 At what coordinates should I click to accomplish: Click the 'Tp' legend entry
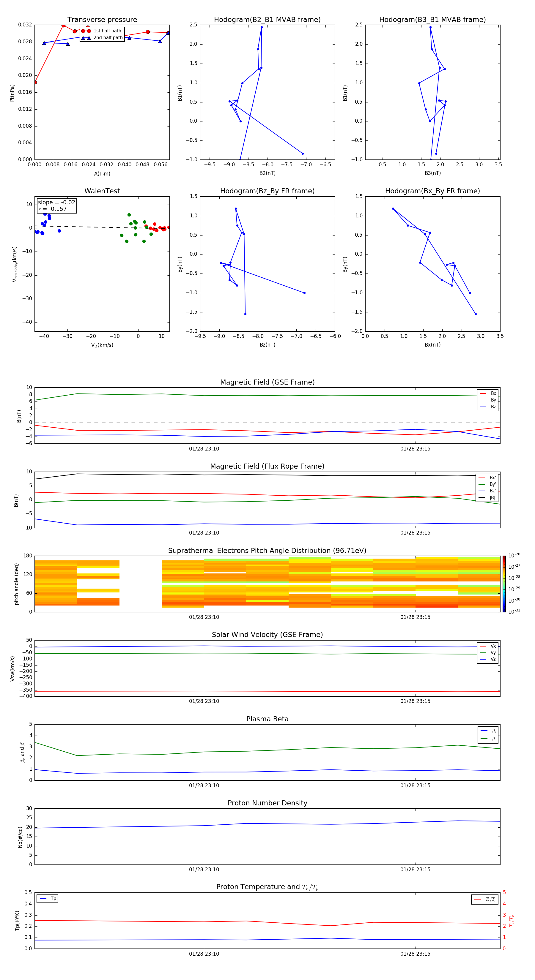click(x=48, y=899)
